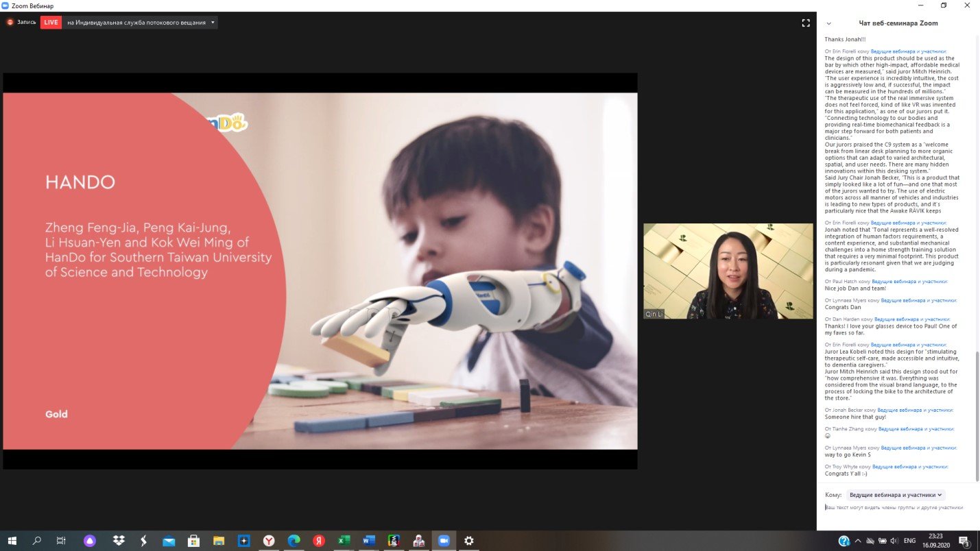Open Task View on the taskbar
The image size is (980, 551).
(x=61, y=541)
